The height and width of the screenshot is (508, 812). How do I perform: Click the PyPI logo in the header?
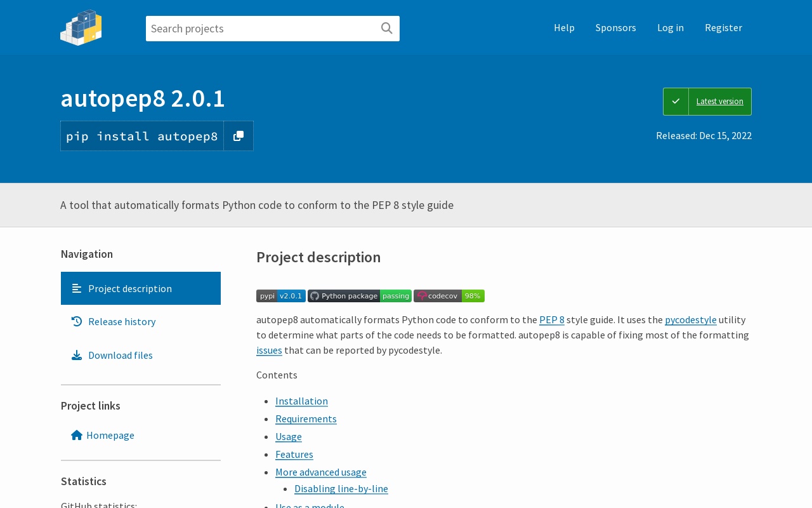pyautogui.click(x=81, y=28)
